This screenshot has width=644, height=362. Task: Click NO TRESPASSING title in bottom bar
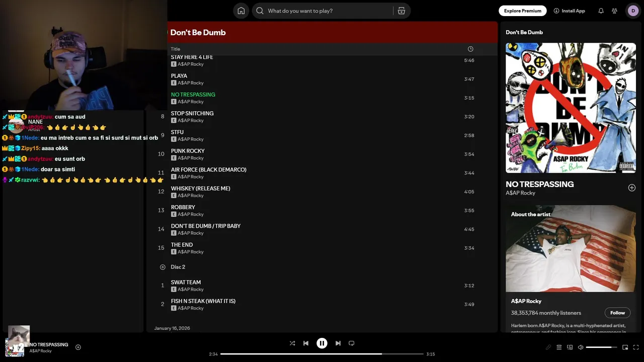point(49,344)
